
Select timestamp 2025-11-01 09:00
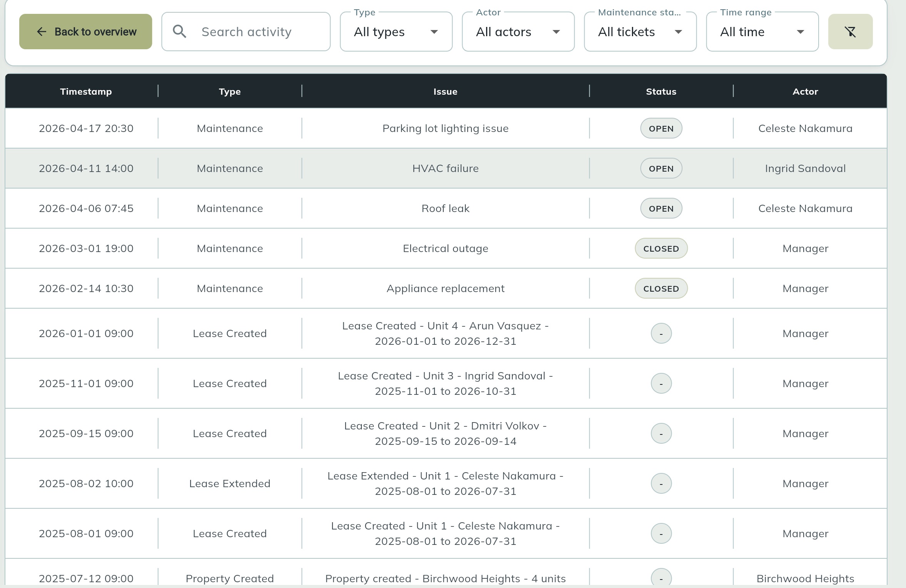86,384
